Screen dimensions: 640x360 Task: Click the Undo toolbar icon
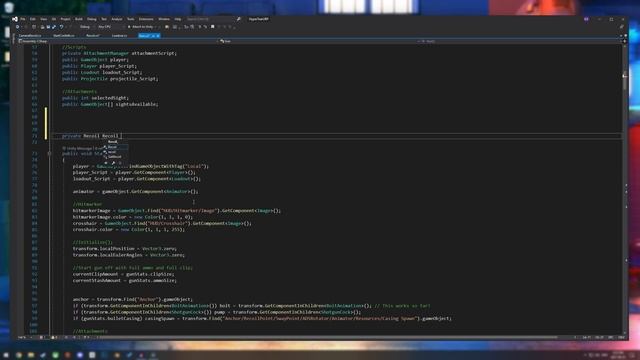[61, 27]
